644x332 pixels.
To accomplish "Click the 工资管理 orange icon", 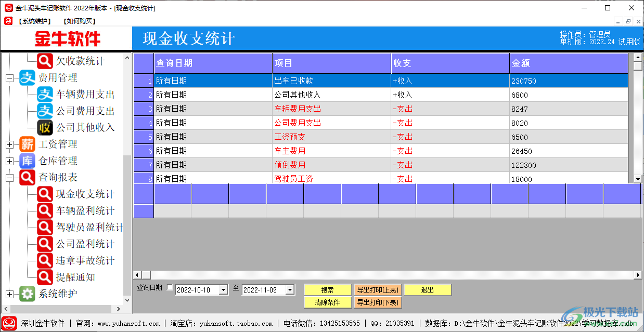I will [27, 144].
